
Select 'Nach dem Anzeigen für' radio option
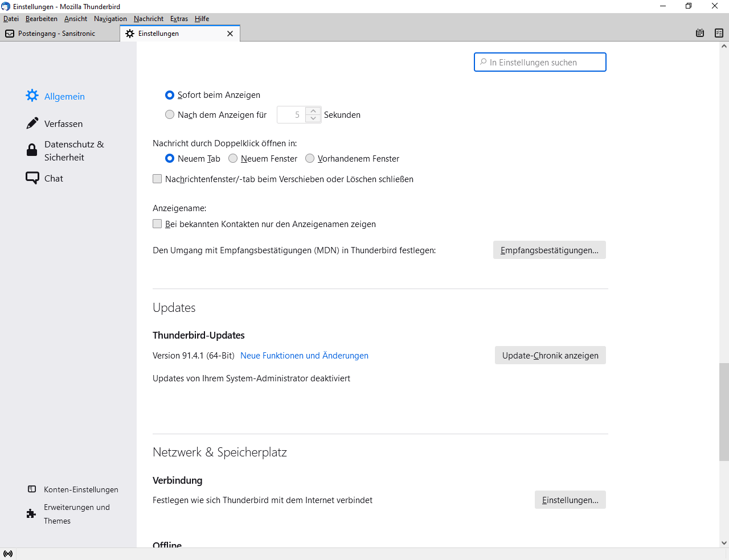[170, 114]
